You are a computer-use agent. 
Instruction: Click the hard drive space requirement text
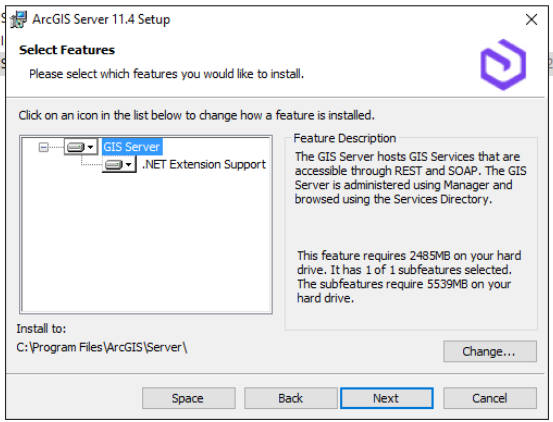409,277
